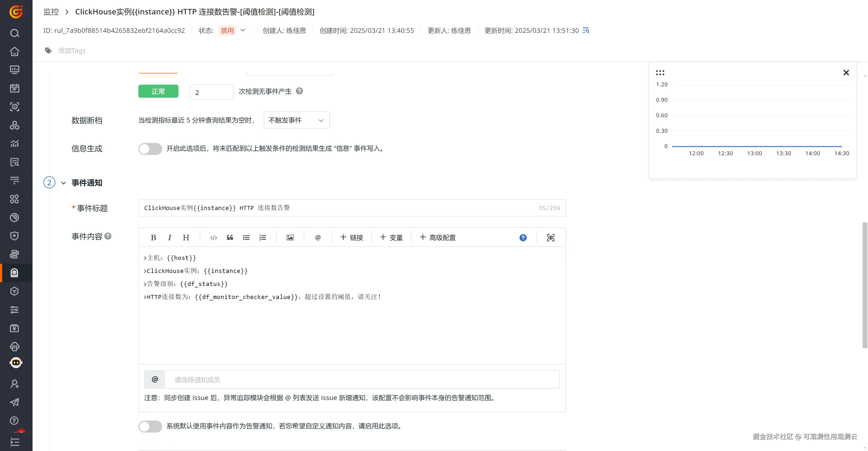Open the three-hexagons infrastructure sidebar icon

[x=14, y=125]
